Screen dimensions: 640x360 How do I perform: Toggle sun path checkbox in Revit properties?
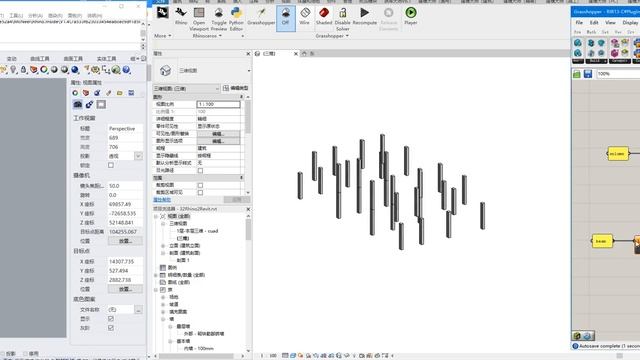click(200, 170)
